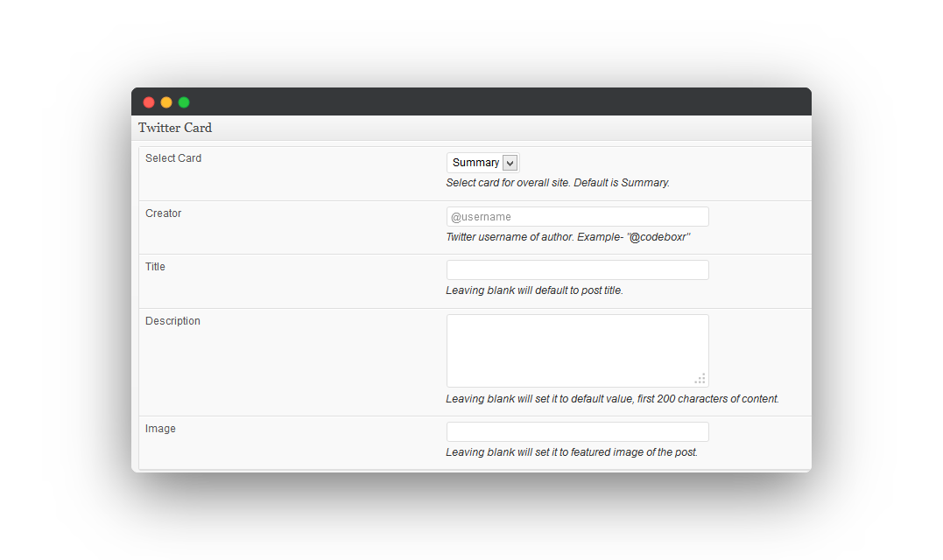Focus the Image URL input field
943x560 pixels.
577,431
